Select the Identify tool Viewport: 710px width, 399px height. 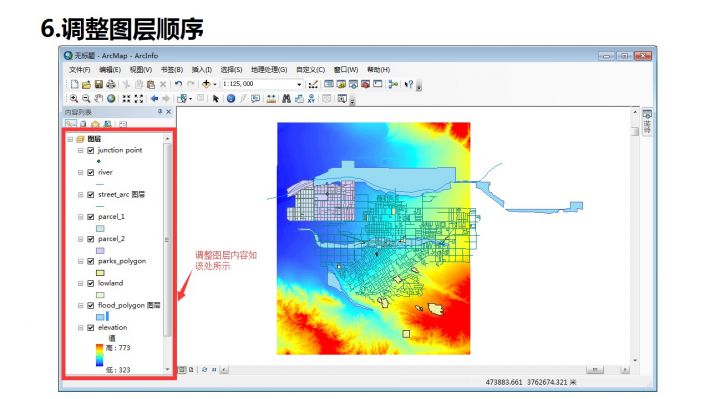point(231,99)
